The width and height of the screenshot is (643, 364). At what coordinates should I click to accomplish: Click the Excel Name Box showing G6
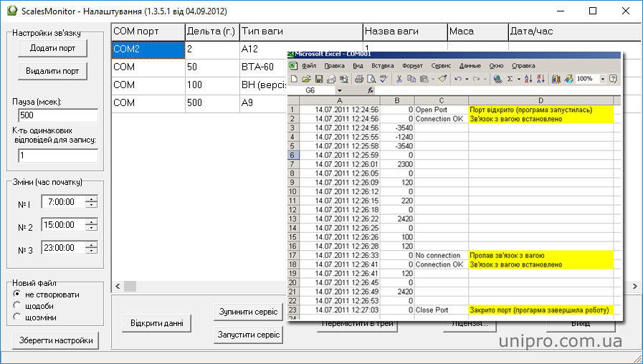(312, 90)
